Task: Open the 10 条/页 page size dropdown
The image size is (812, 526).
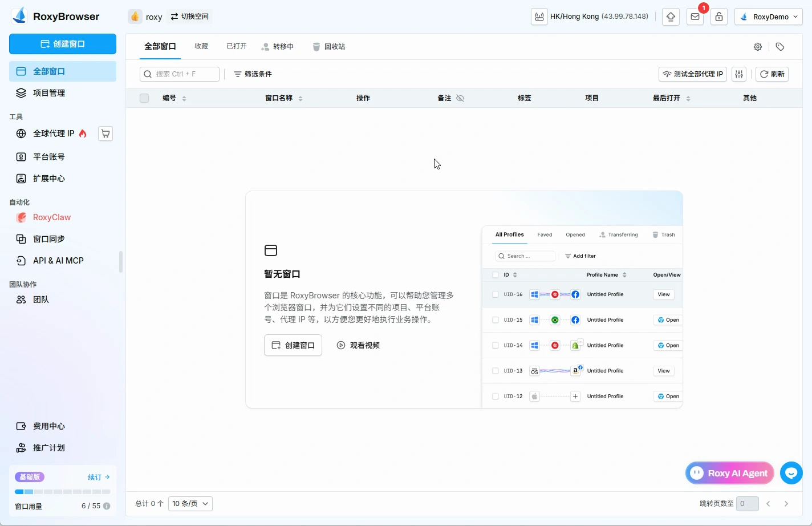Action: 190,504
